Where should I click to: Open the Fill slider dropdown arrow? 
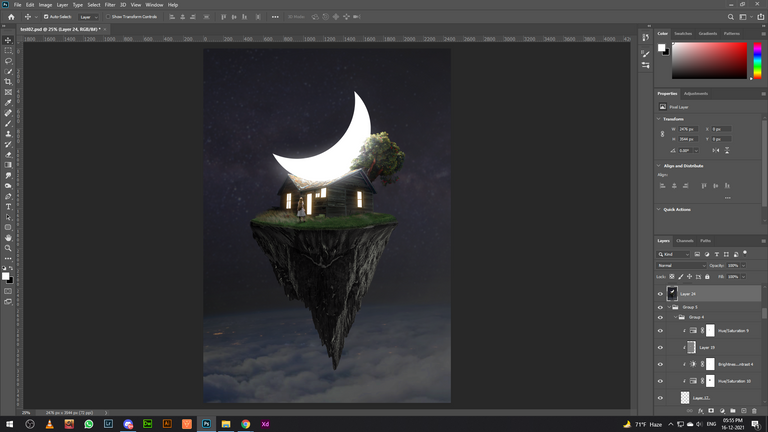[x=743, y=277]
